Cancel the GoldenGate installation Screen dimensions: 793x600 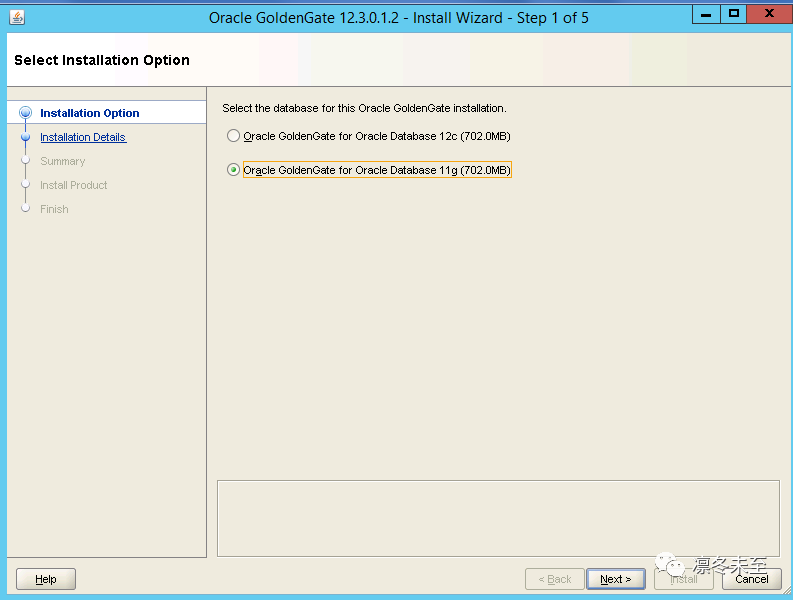coord(752,579)
